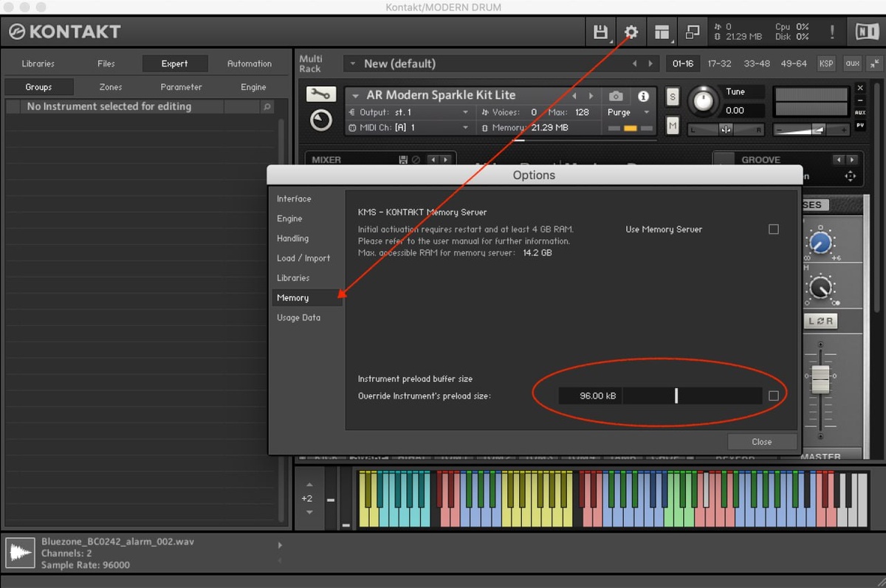Solo the instrument with S button
The image size is (886, 588).
[x=673, y=96]
